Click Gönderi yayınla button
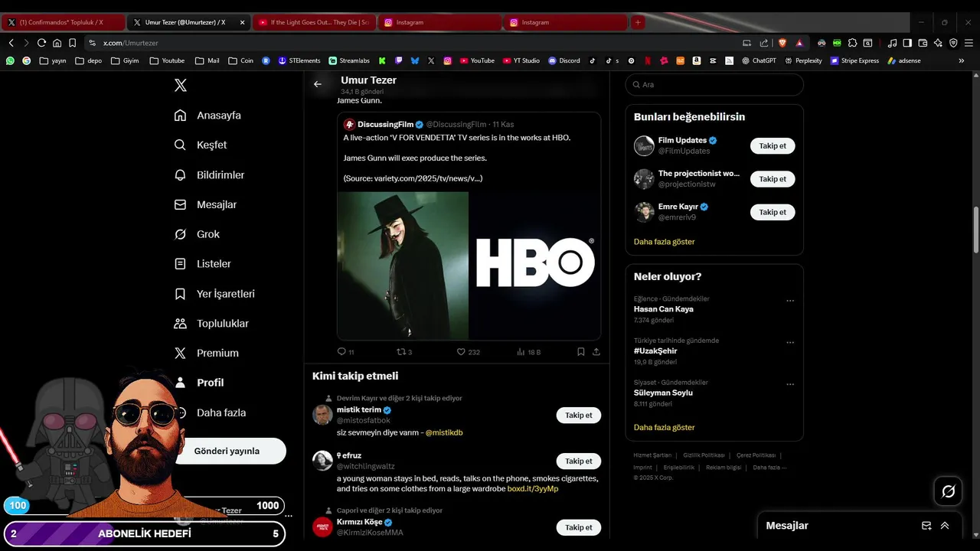Image resolution: width=980 pixels, height=551 pixels. tap(227, 451)
